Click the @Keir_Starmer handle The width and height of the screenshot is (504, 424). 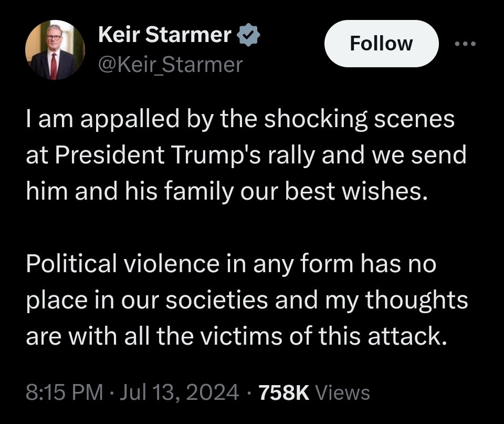click(171, 65)
